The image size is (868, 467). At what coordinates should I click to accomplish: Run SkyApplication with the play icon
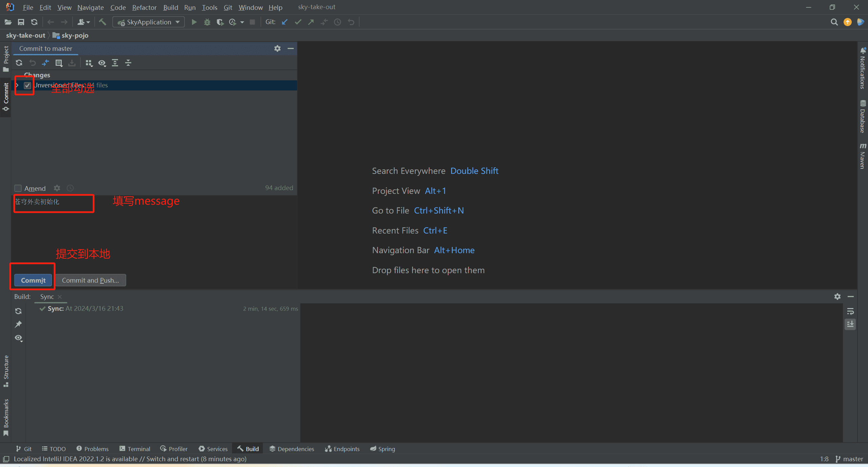click(194, 22)
